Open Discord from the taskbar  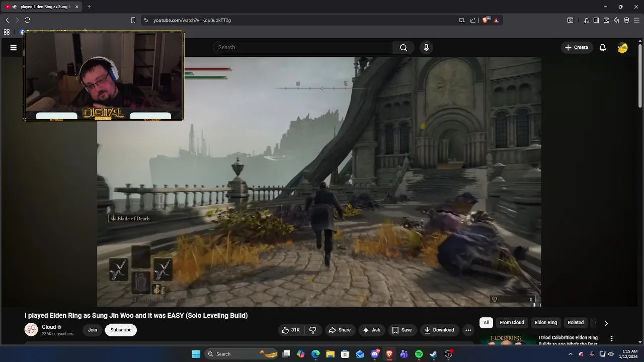coord(375,354)
